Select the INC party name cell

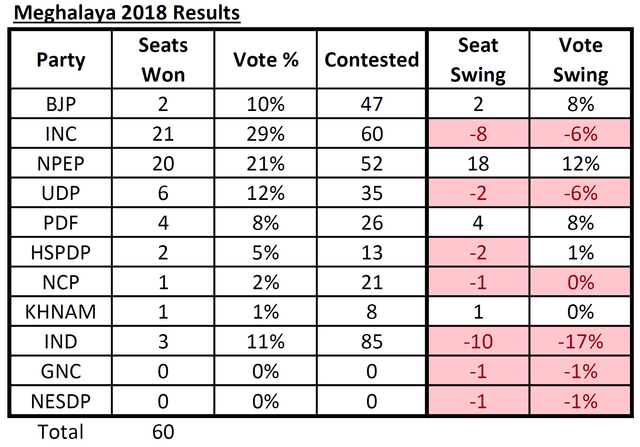click(x=60, y=133)
